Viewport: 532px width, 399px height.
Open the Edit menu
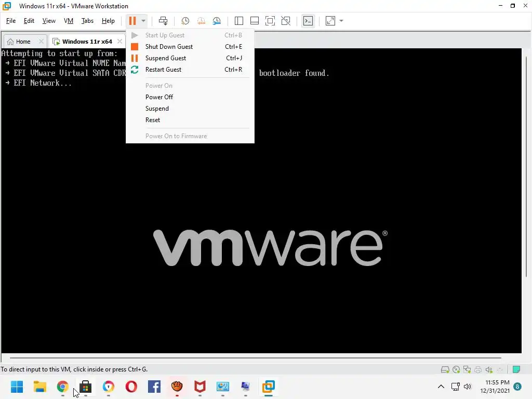point(29,21)
